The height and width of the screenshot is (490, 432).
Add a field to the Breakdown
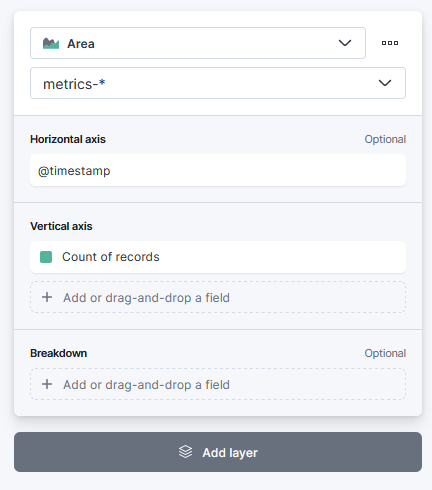coord(218,384)
